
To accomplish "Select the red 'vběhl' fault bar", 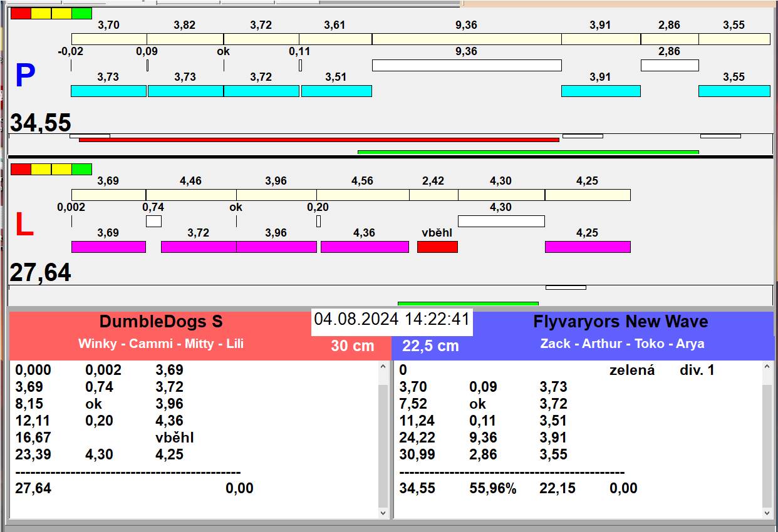I will tap(437, 247).
